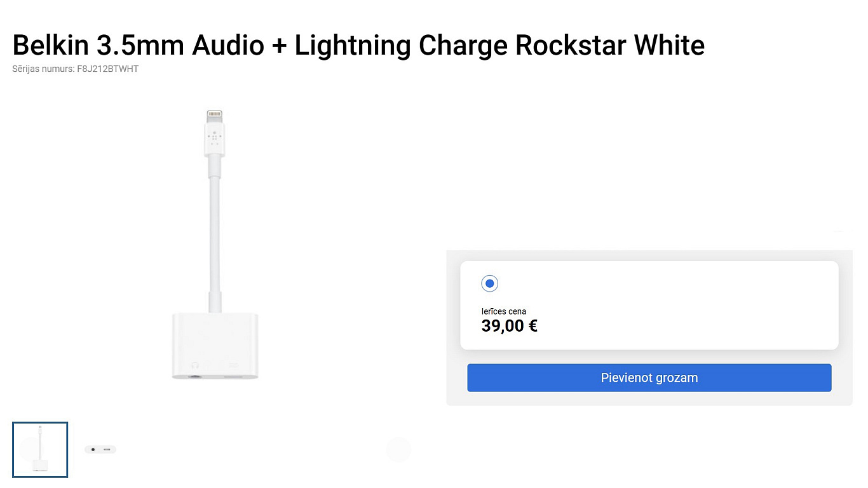Viewport: 868px width, 488px height.
Task: Click the faint previous circle over first thumbnail
Action: [x=29, y=449]
